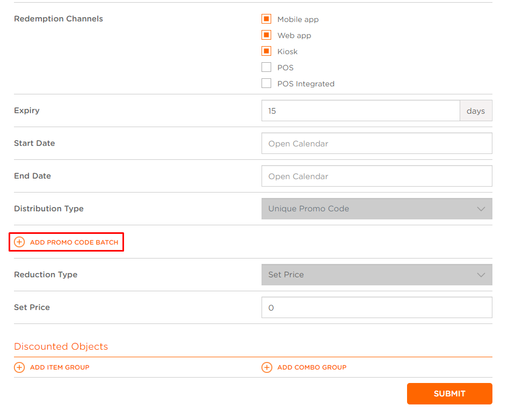Click the Add Promo Code Batch link
508x420 pixels.
[x=74, y=242]
